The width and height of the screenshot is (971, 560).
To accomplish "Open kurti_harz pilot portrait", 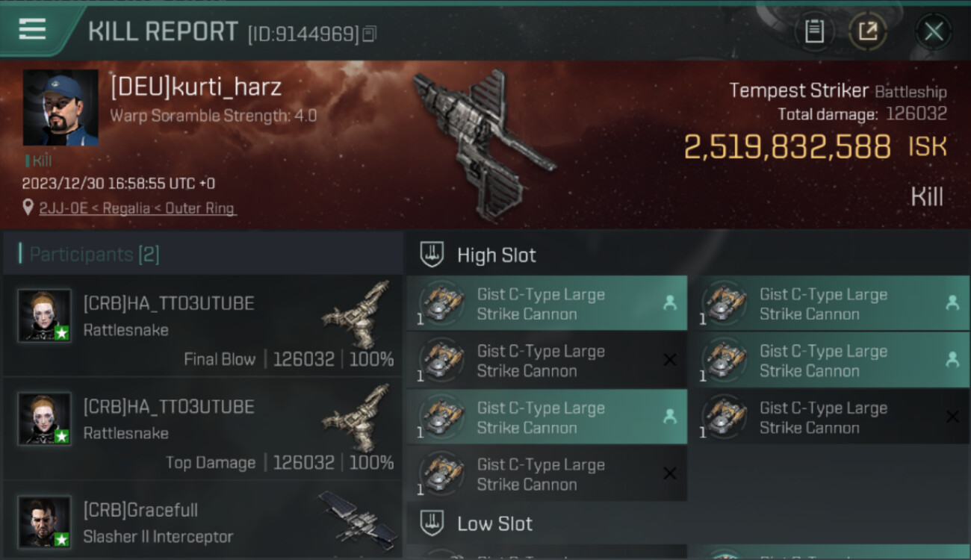I will point(61,108).
